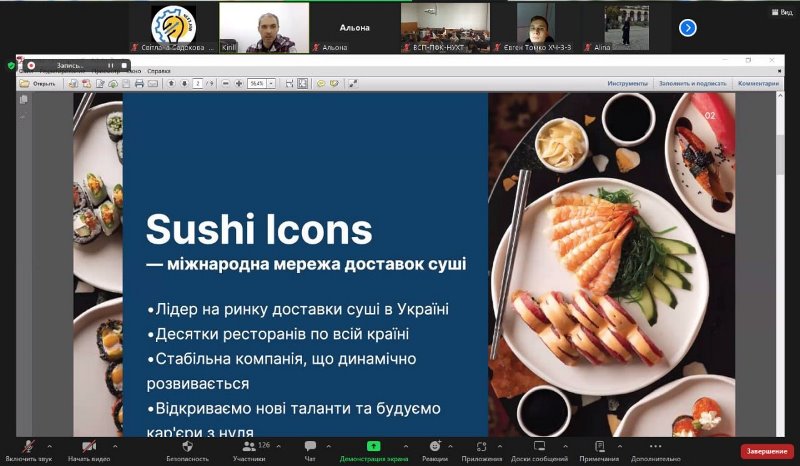Image resolution: width=800 pixels, height=466 pixels.
Task: Expand the arrow beside Participants
Action: (x=279, y=447)
